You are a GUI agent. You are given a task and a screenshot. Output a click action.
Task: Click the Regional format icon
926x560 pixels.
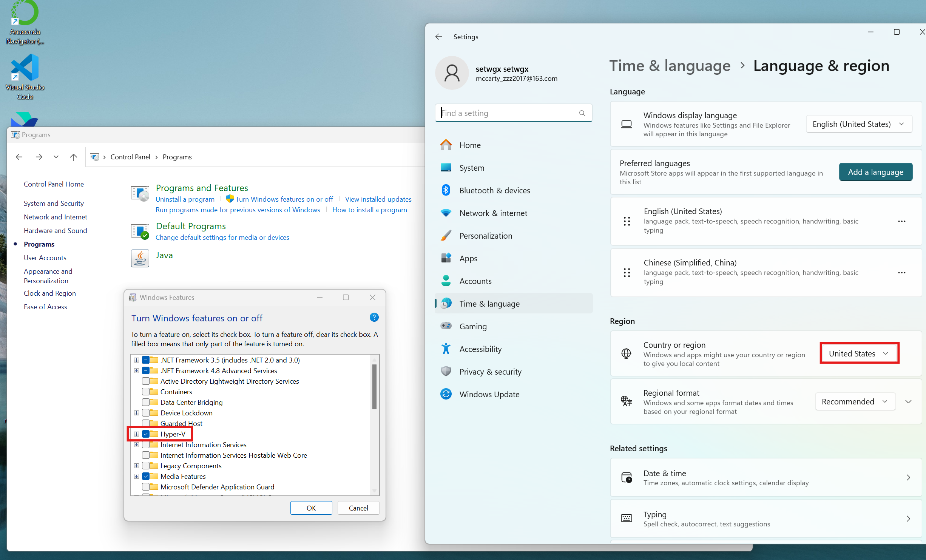tap(627, 401)
